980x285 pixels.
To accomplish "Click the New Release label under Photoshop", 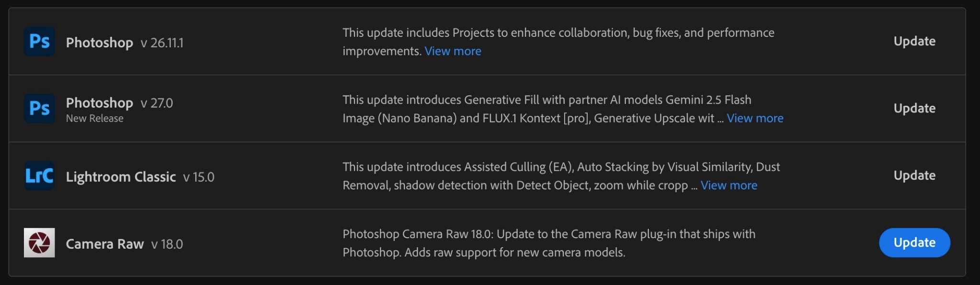I will click(x=95, y=119).
